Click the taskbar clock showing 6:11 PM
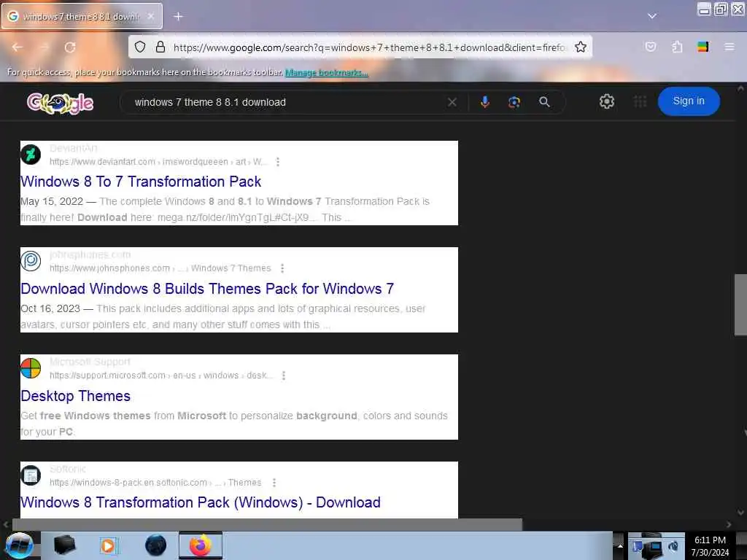The image size is (747, 560). tap(710, 546)
